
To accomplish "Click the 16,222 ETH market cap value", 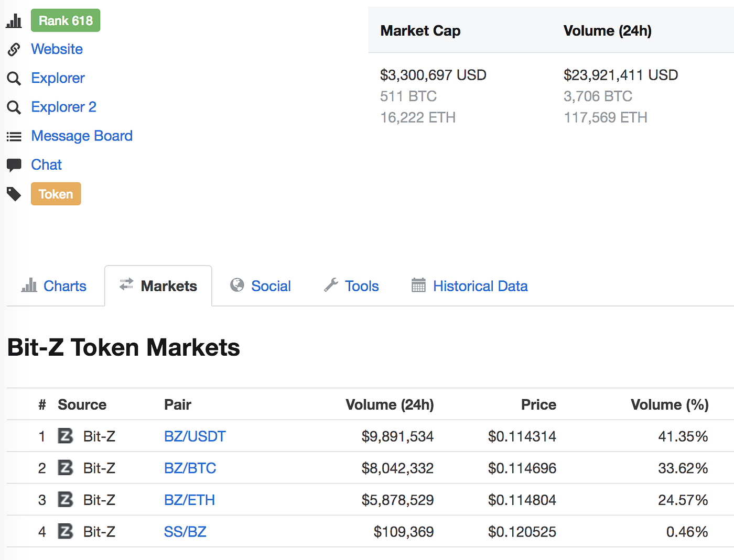I will [x=418, y=117].
